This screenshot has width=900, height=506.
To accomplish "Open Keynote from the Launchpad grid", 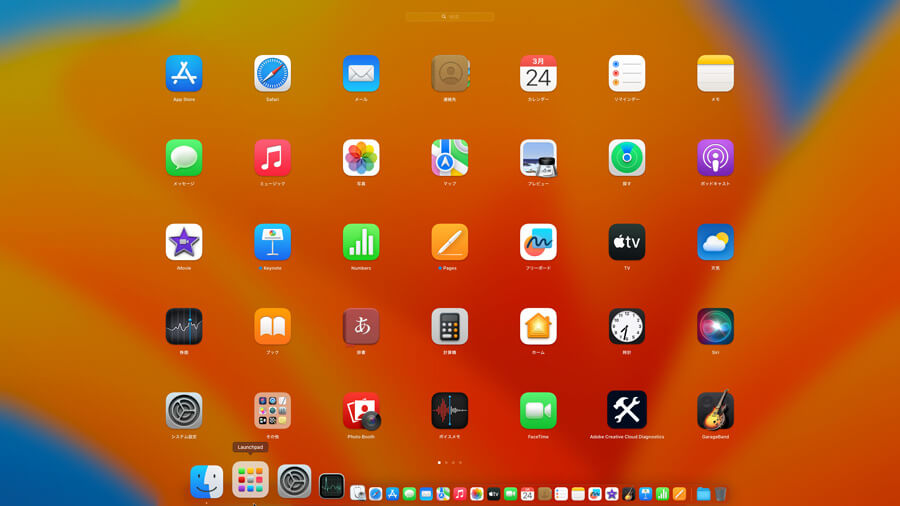I will click(x=273, y=242).
